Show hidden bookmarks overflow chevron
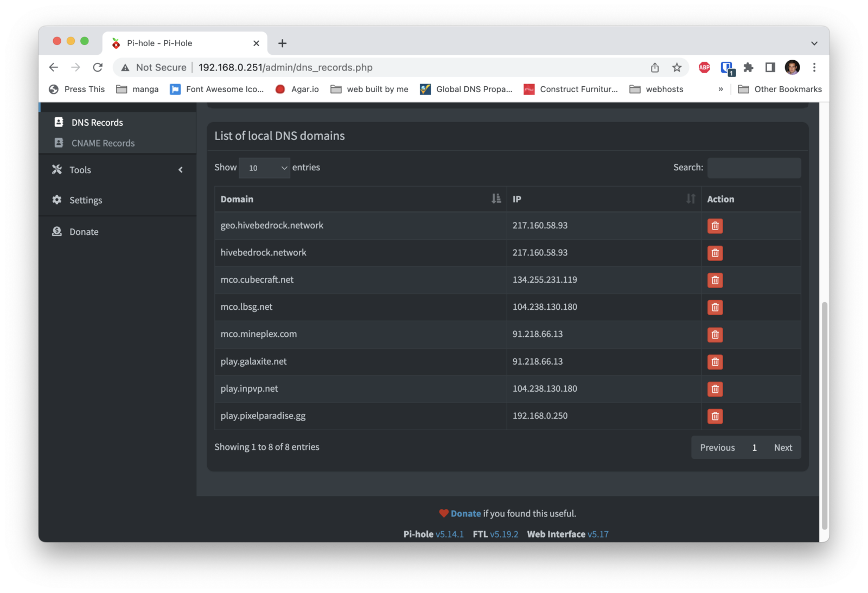868x593 pixels. (720, 90)
